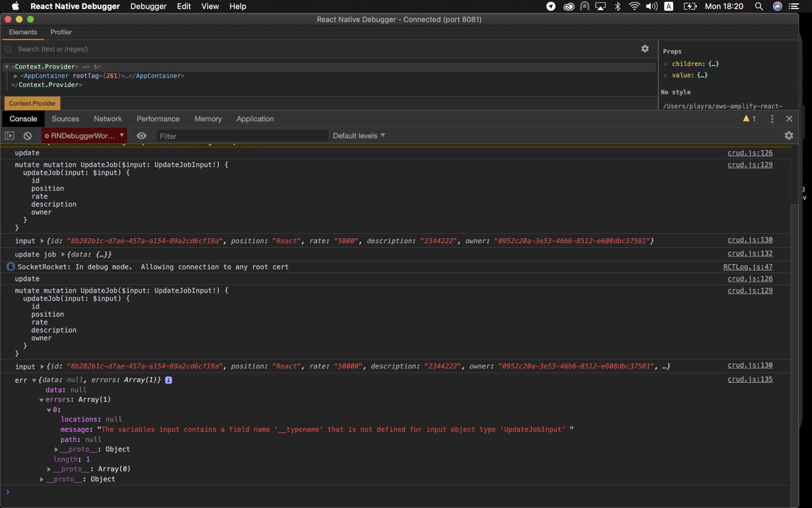This screenshot has height=508, width=812.
Task: Open the React Native Debugger app menu
Action: (x=75, y=6)
